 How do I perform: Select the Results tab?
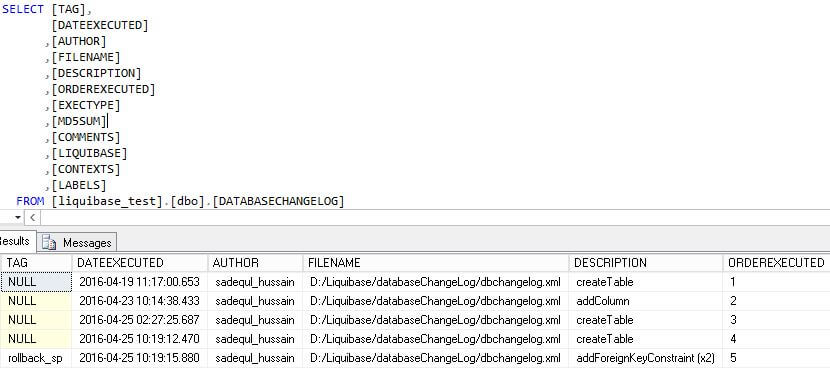pyautogui.click(x=16, y=241)
